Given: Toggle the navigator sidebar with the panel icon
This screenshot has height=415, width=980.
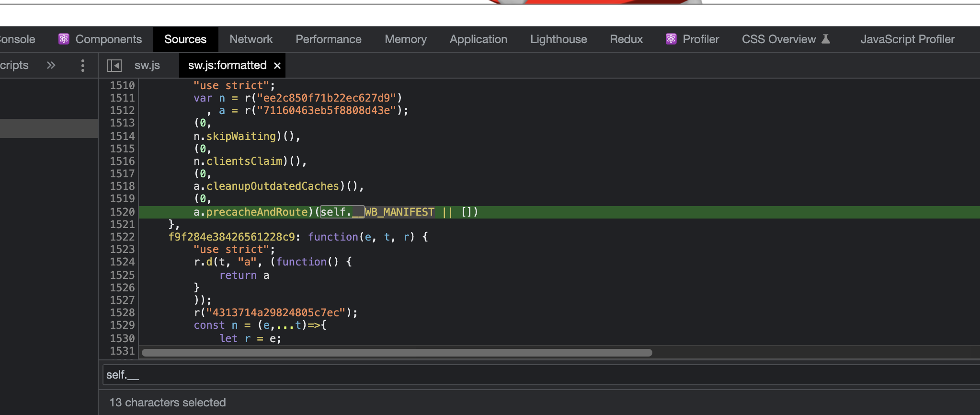Looking at the screenshot, I should pyautogui.click(x=114, y=65).
